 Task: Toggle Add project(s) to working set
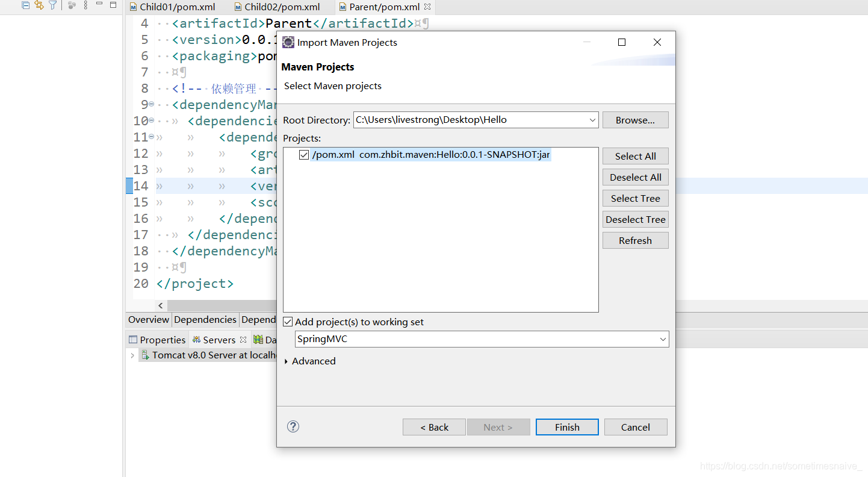288,322
